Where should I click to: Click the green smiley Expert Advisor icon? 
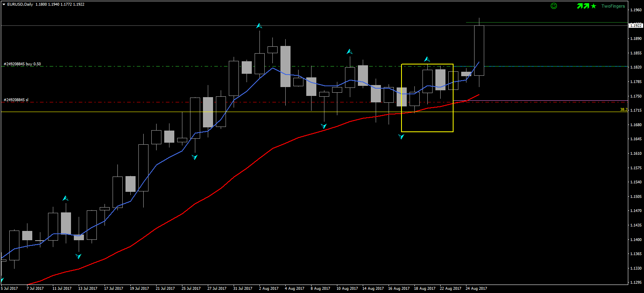[x=554, y=6]
